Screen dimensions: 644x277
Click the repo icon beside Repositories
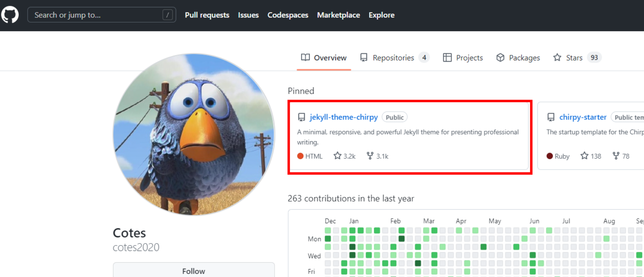pyautogui.click(x=364, y=58)
